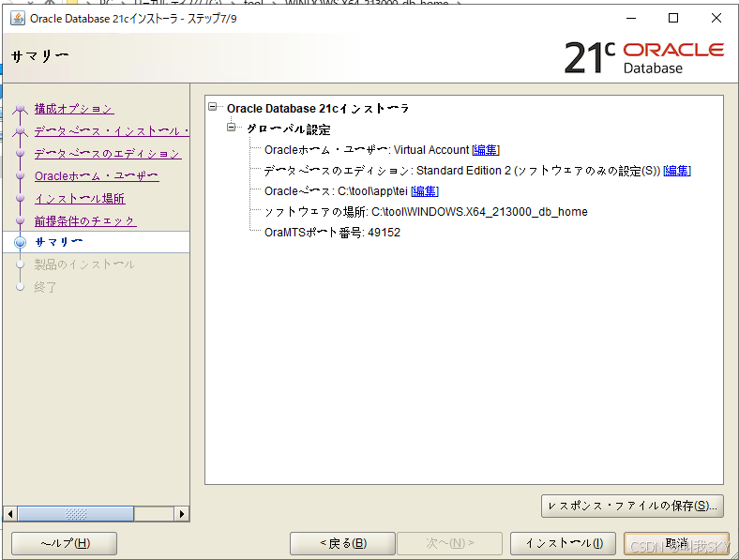
Task: Open 前提条件のチェック step link
Action: point(85,220)
